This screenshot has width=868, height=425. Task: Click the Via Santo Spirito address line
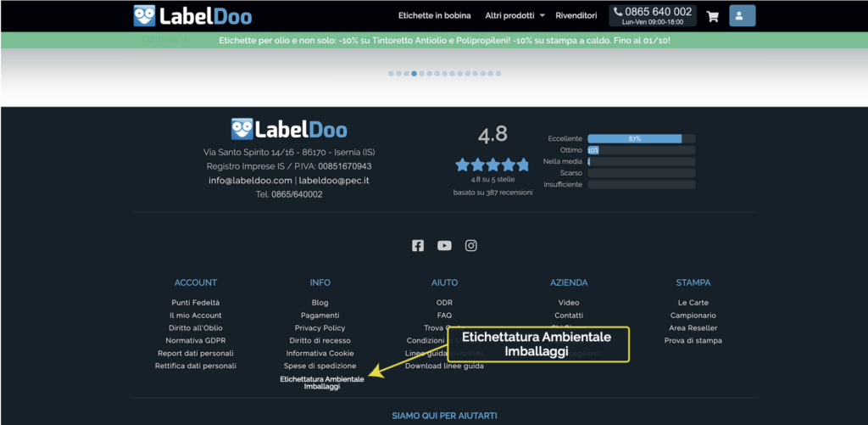pyautogui.click(x=289, y=152)
